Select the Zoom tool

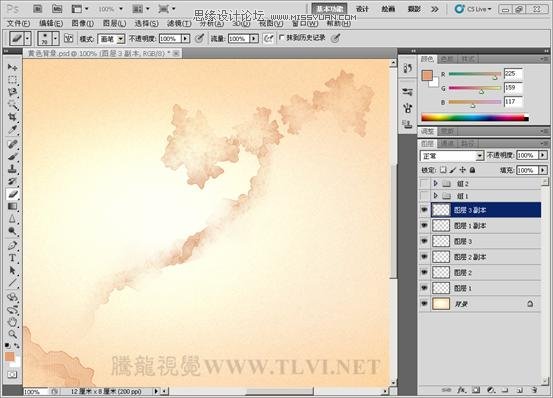12,334
